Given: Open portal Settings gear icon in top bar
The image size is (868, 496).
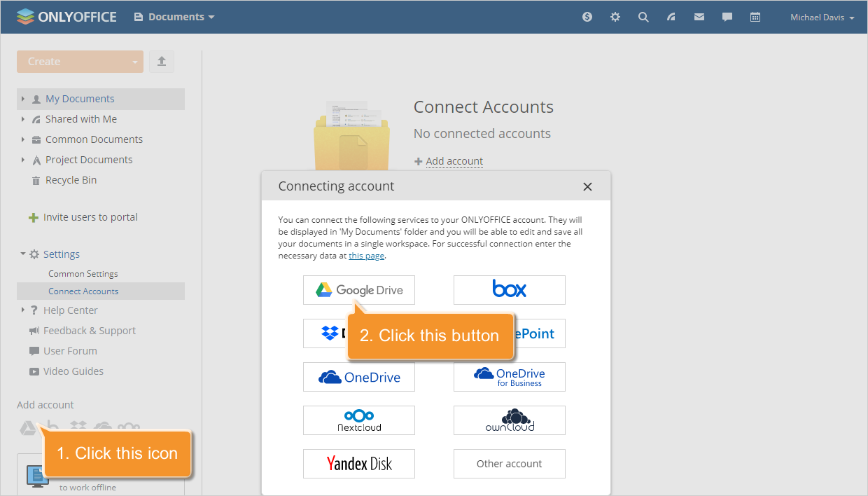Looking at the screenshot, I should pos(615,17).
